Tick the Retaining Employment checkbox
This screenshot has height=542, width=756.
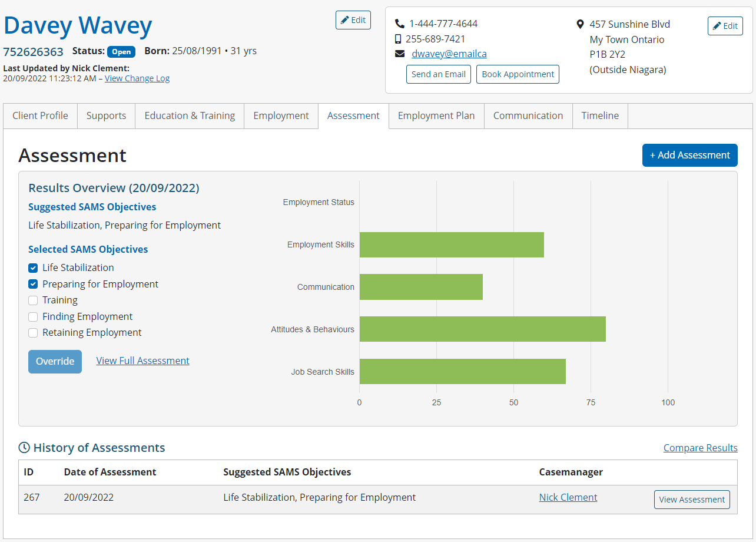point(34,333)
